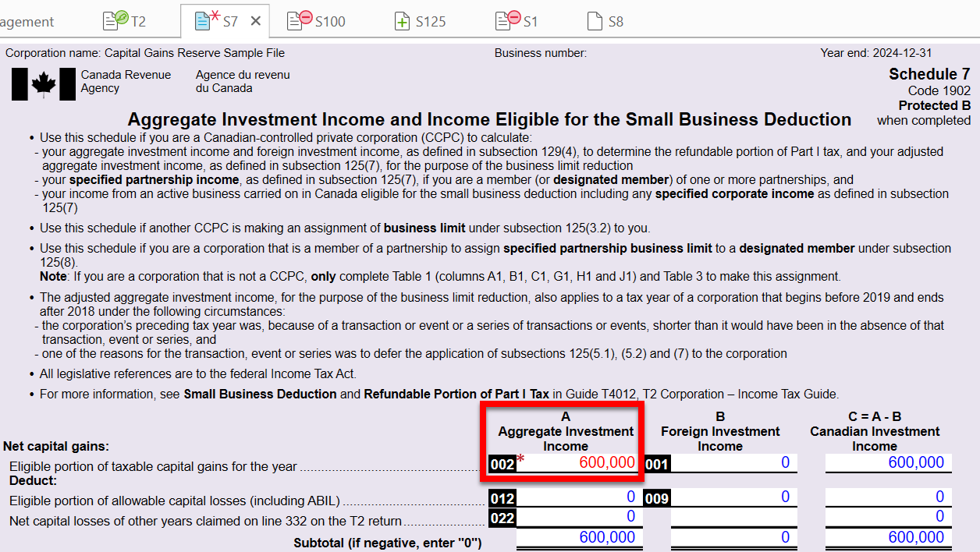Click C column allowable capital losses value

tap(889, 497)
